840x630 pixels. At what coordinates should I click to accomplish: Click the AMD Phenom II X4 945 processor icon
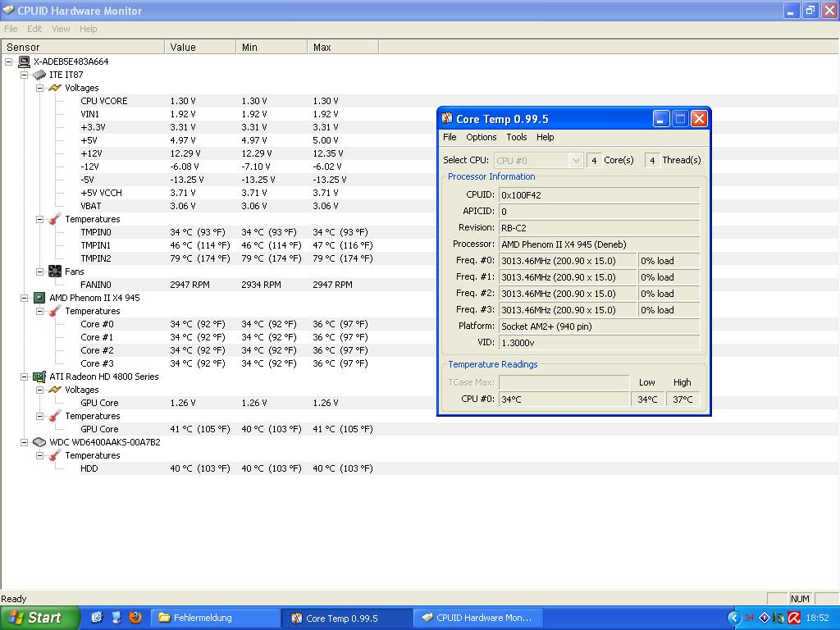pyautogui.click(x=39, y=298)
